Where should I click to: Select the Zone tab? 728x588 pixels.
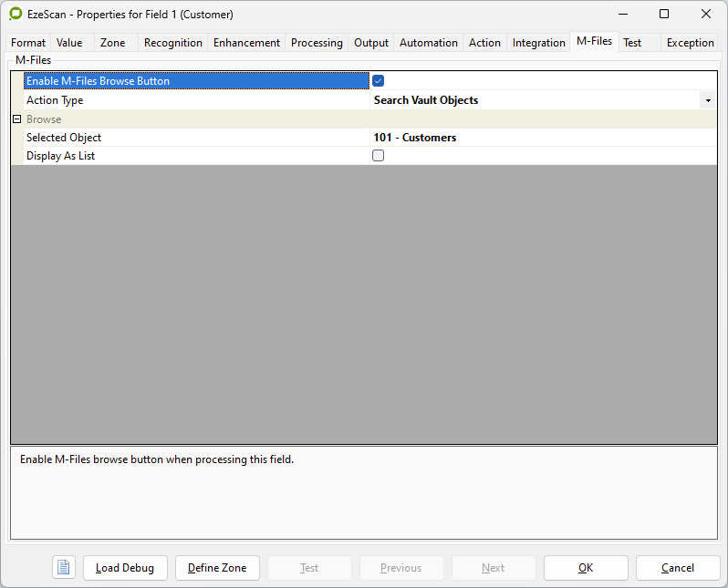point(113,43)
